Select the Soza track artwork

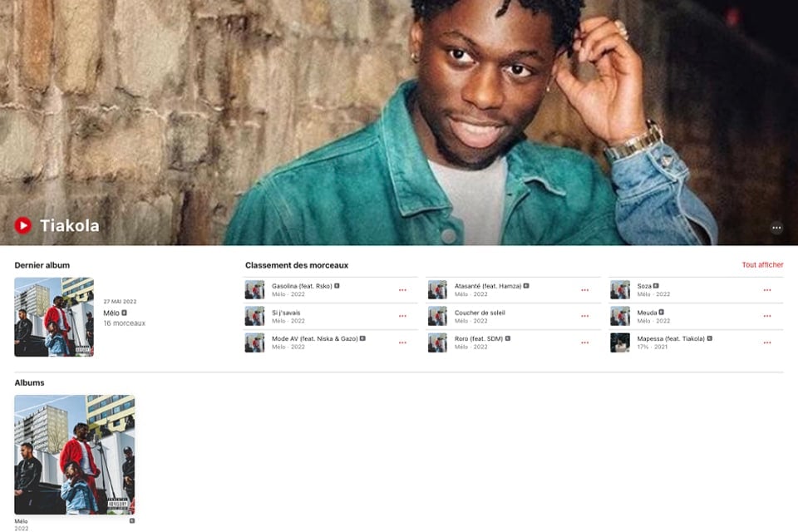coord(620,289)
